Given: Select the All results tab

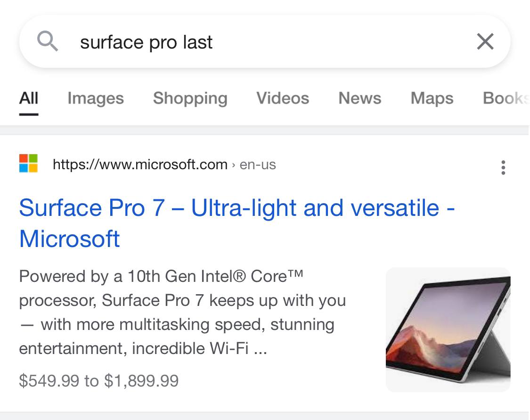Looking at the screenshot, I should [x=29, y=98].
